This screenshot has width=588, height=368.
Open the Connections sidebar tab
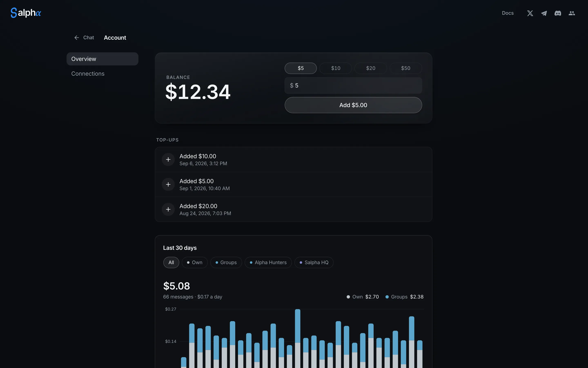tap(102, 74)
